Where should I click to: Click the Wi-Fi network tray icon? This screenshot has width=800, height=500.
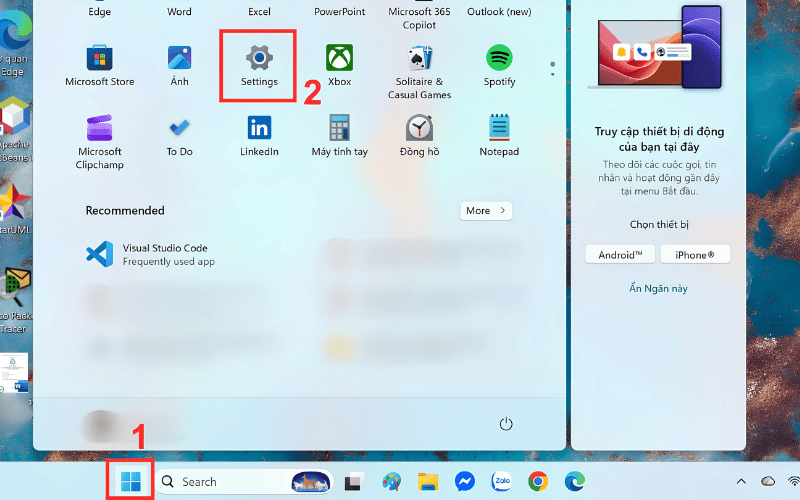coord(794,481)
